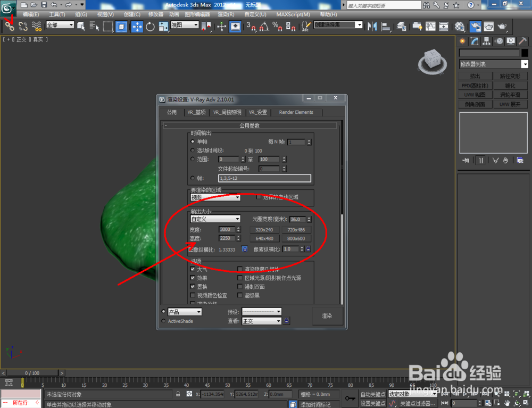Open the 全部 selection filter dropdown
Viewport: 532px width, 408px height.
(x=60, y=25)
